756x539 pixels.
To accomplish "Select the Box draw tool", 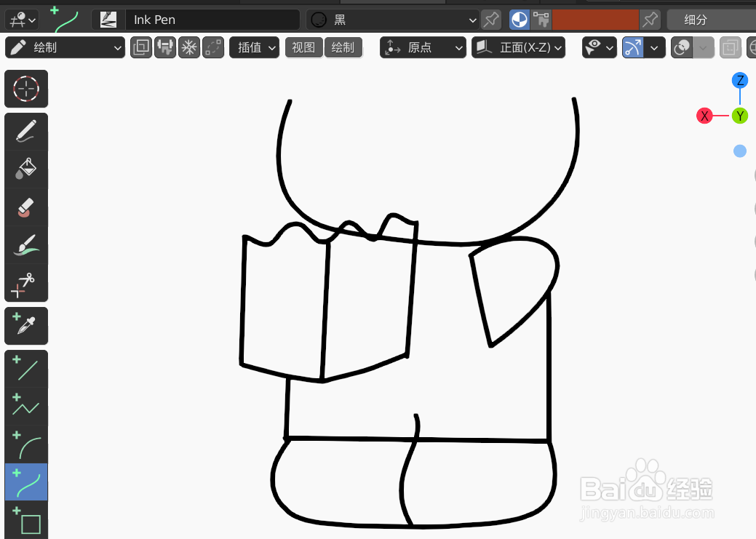I will [x=26, y=521].
